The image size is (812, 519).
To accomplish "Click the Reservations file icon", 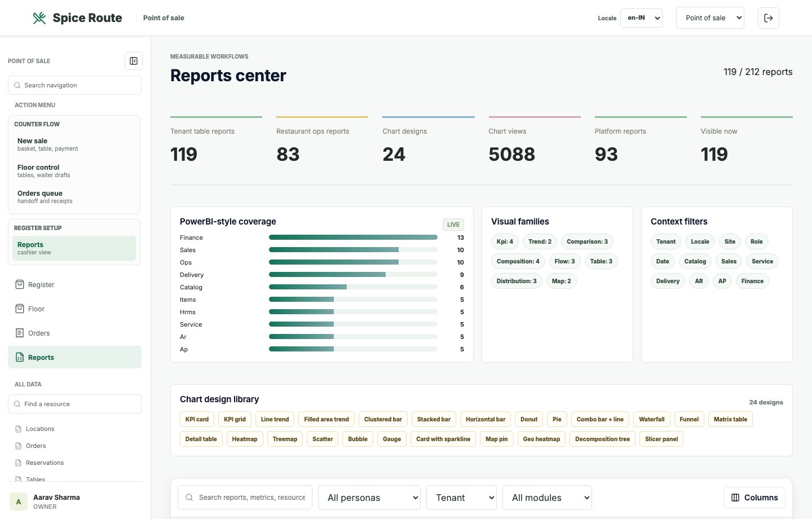I will [19, 463].
